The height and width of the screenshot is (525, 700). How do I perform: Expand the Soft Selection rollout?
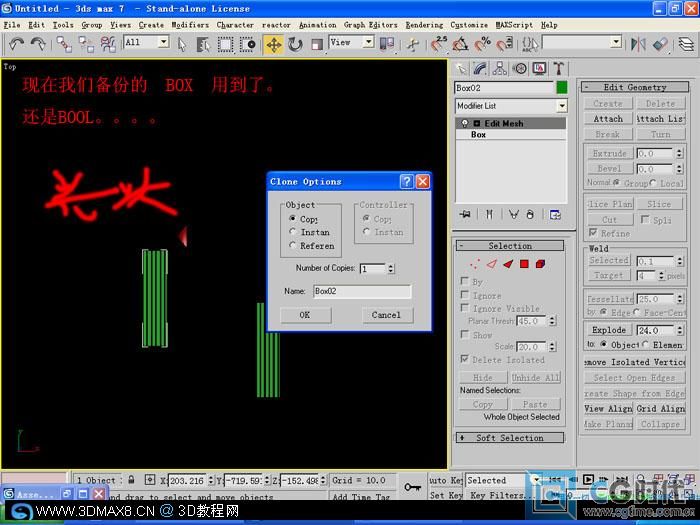pyautogui.click(x=509, y=438)
